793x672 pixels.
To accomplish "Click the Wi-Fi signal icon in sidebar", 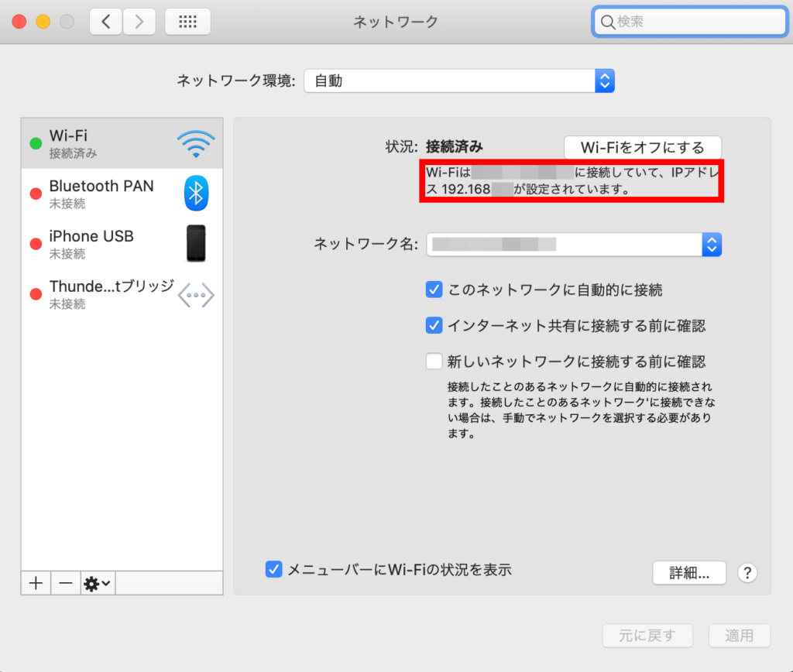I will [196, 143].
